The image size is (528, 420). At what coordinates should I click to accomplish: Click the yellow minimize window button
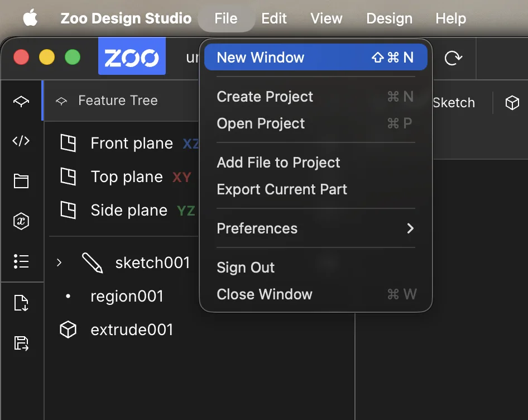[x=47, y=56]
